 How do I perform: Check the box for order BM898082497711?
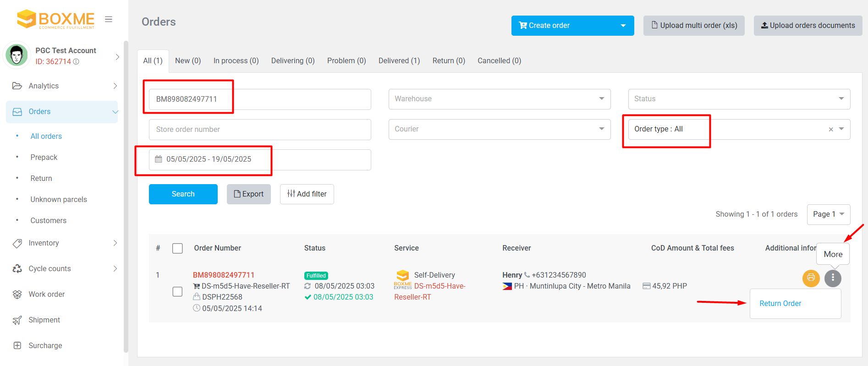click(177, 292)
